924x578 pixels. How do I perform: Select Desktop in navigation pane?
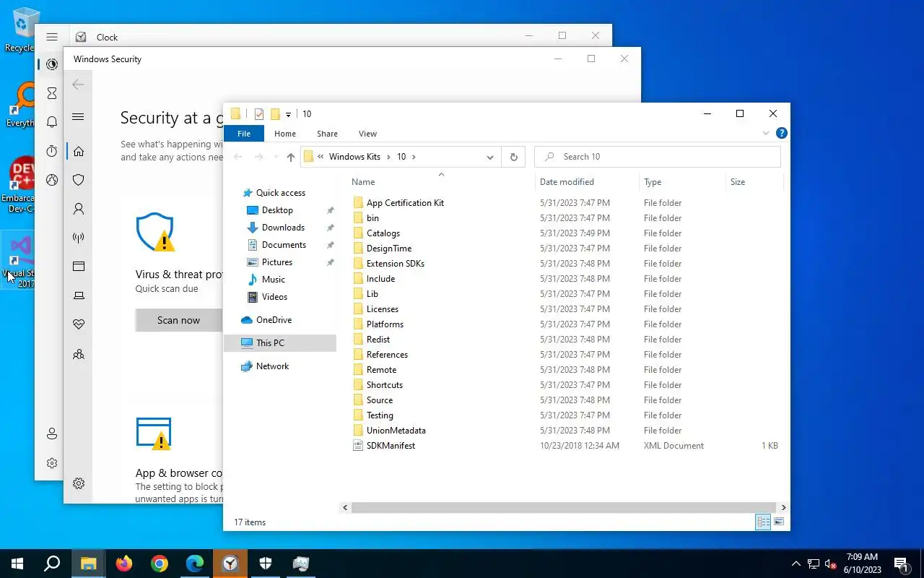click(x=277, y=210)
